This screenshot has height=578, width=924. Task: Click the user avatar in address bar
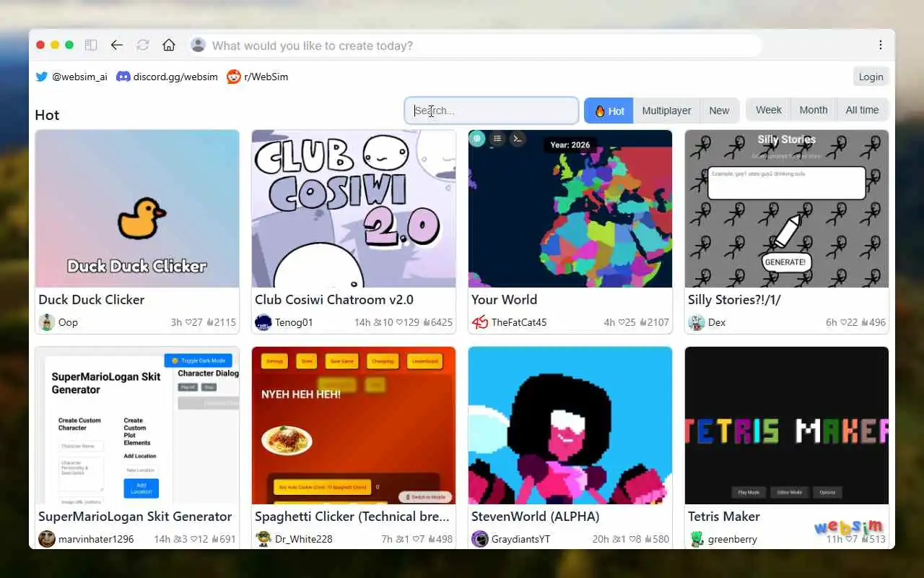198,46
